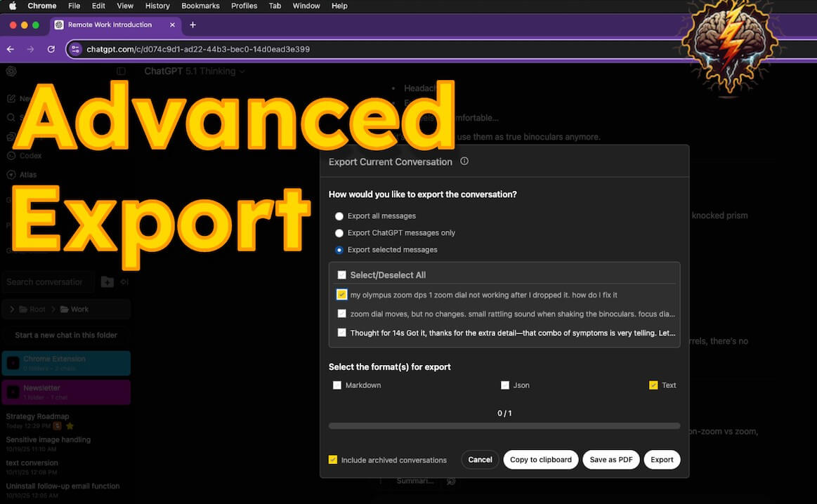This screenshot has height=504, width=817.
Task: Click the Work folder breadcrumb
Action: (74, 310)
